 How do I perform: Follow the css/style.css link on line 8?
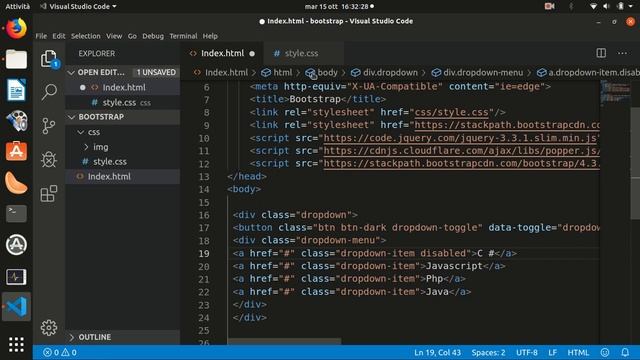pyautogui.click(x=451, y=112)
